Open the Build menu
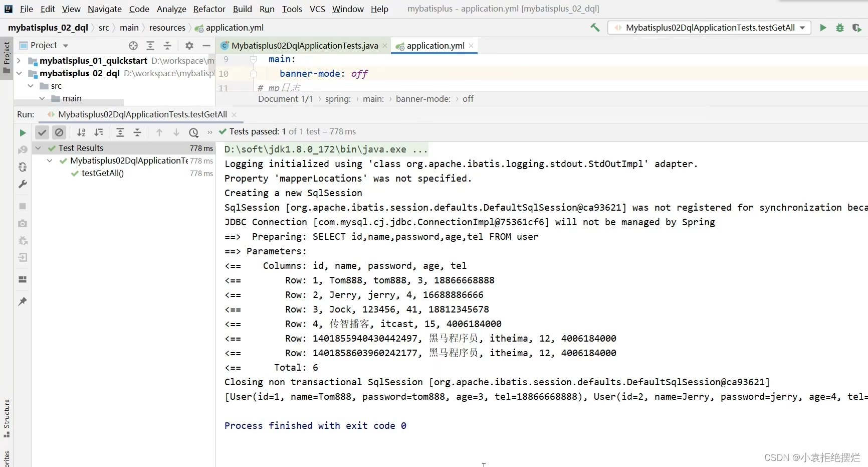Viewport: 868px width, 467px height. pos(242,9)
